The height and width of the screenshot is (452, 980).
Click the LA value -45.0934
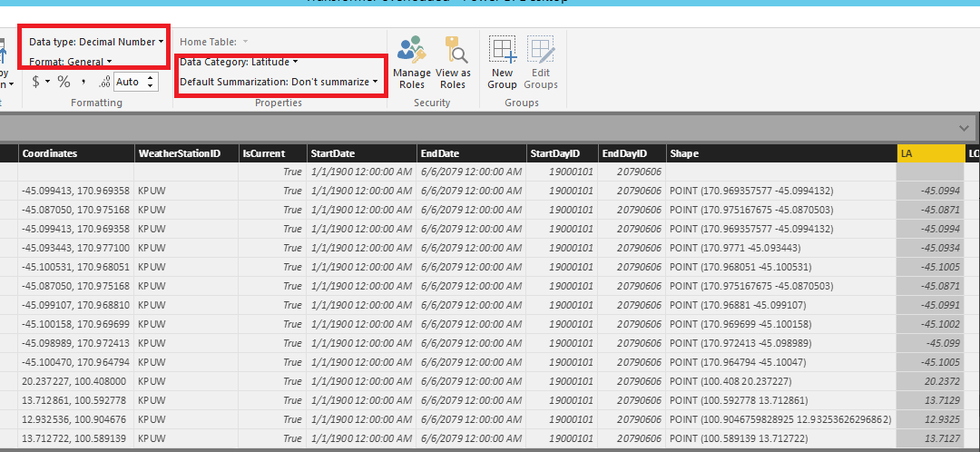pos(931,248)
